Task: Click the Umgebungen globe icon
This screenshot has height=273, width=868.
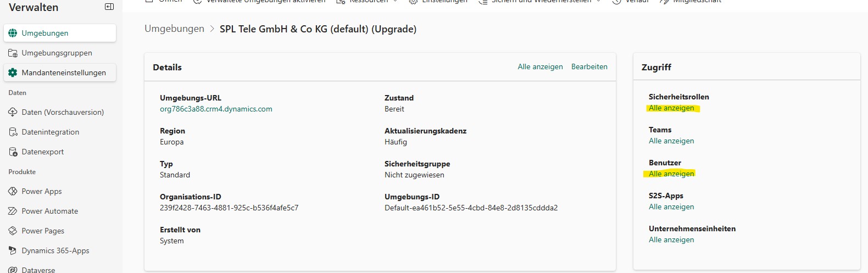Action: click(13, 33)
